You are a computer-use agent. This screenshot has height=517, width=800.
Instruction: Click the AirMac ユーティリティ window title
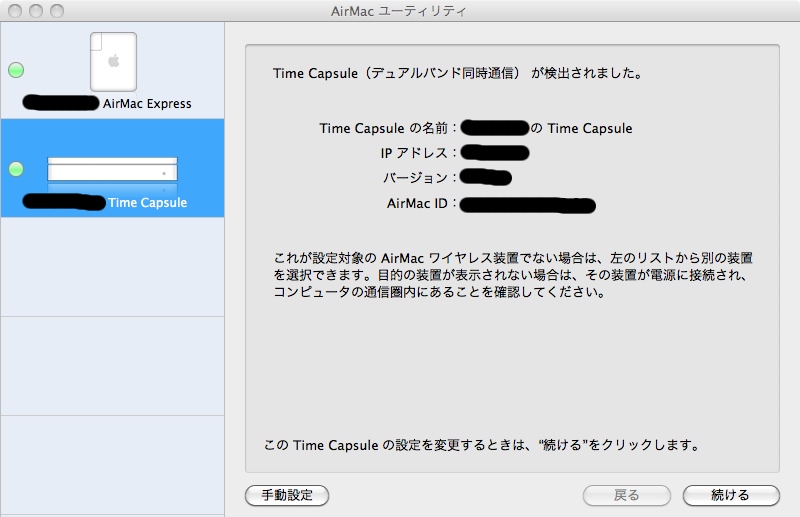click(x=398, y=11)
